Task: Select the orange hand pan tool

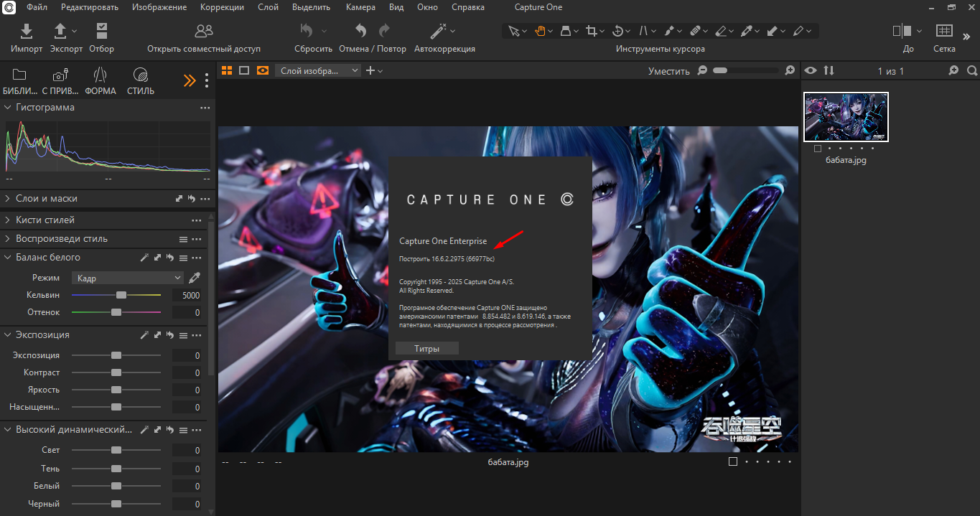Action: 539,31
